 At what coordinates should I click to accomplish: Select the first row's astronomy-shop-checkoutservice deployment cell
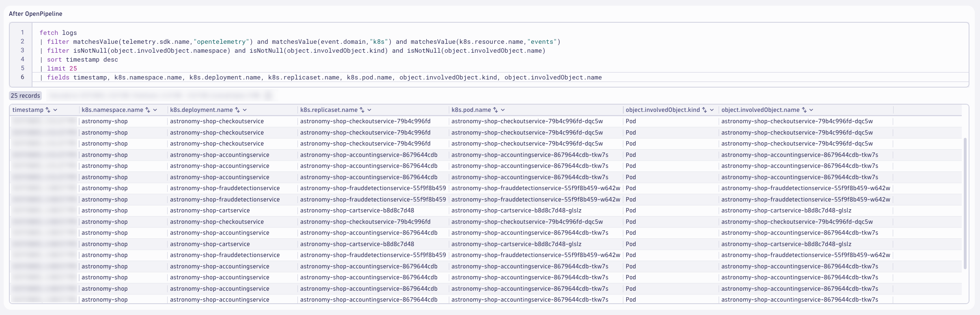[x=217, y=121]
